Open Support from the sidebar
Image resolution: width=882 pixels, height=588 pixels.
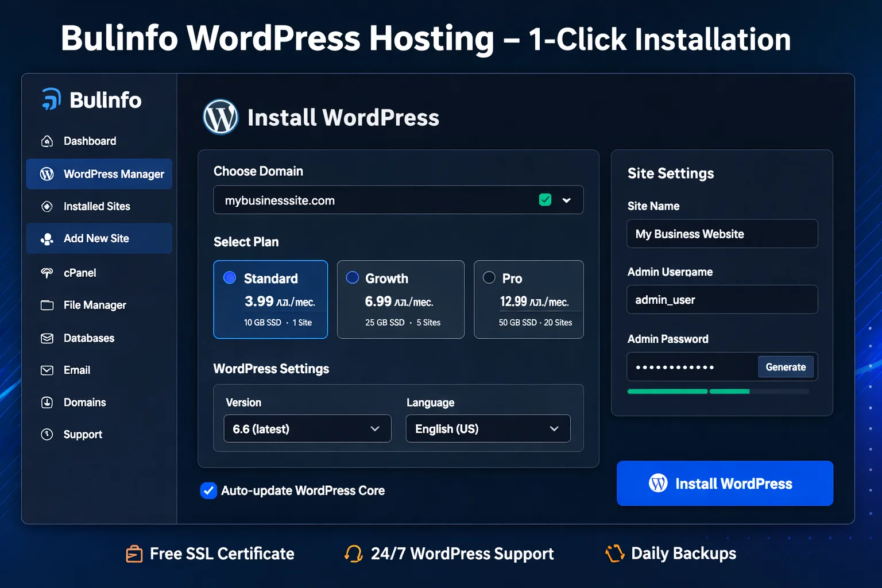[x=99, y=435]
